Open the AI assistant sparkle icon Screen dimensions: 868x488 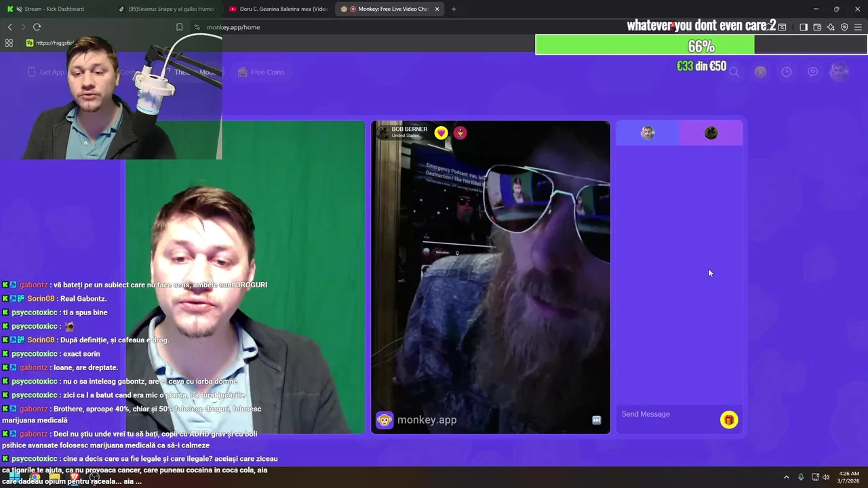(x=831, y=27)
